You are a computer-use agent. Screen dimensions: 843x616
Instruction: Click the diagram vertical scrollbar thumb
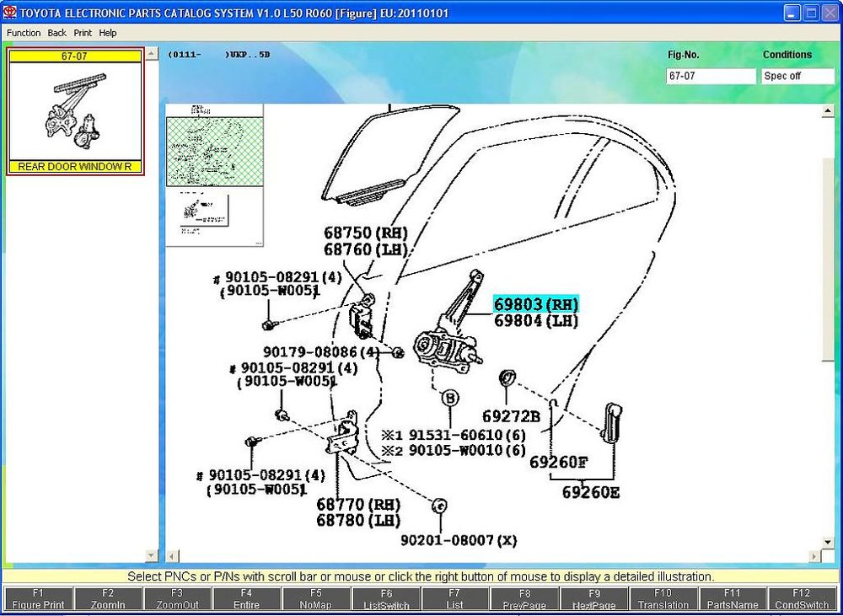click(x=828, y=260)
